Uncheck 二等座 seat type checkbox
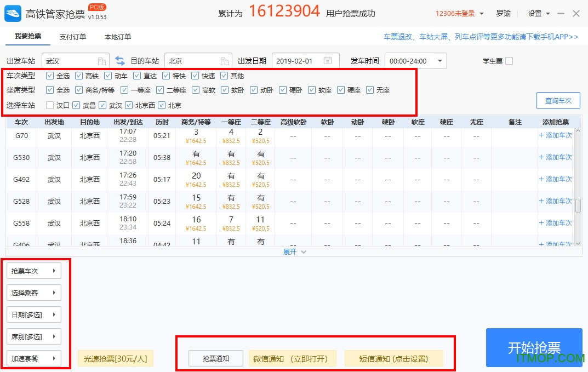Screen dimensions: 588x372 [x=160, y=90]
